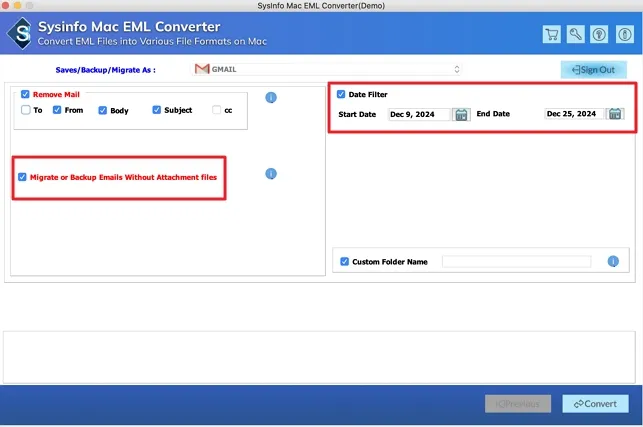Open the End Date calendar picker
643x427 pixels.
click(615, 114)
